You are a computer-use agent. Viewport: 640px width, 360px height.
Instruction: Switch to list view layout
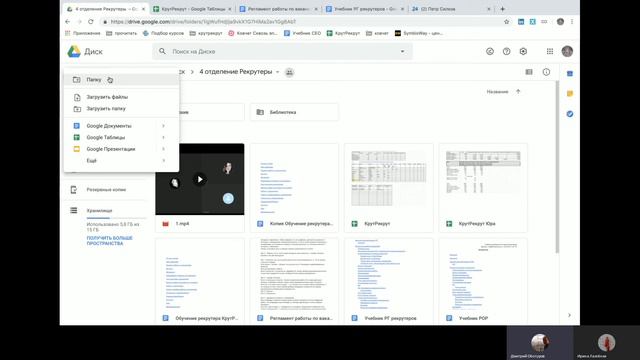tap(529, 72)
